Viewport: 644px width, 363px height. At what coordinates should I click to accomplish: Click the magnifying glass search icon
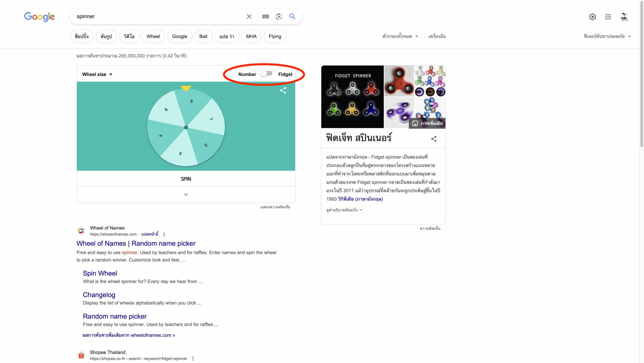click(292, 17)
